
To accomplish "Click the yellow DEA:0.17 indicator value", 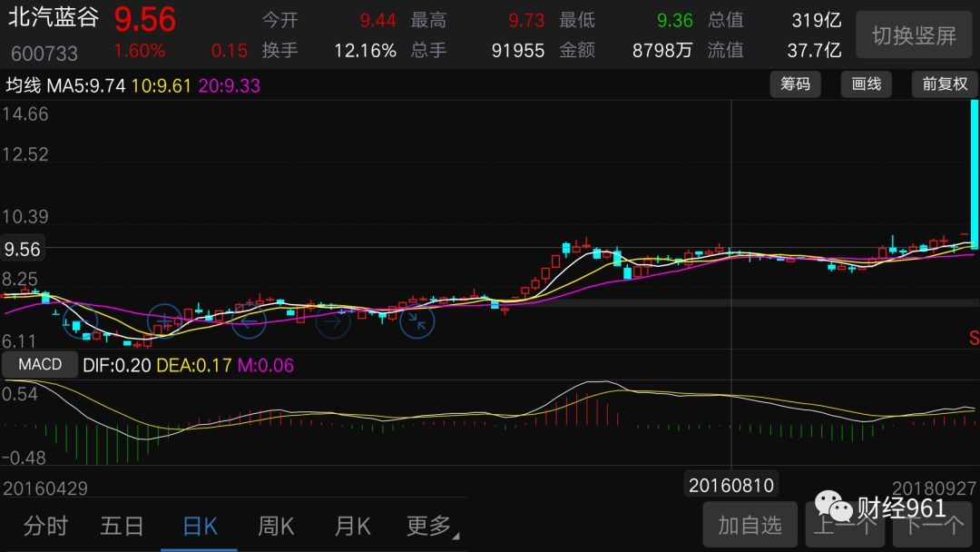I will [x=194, y=365].
